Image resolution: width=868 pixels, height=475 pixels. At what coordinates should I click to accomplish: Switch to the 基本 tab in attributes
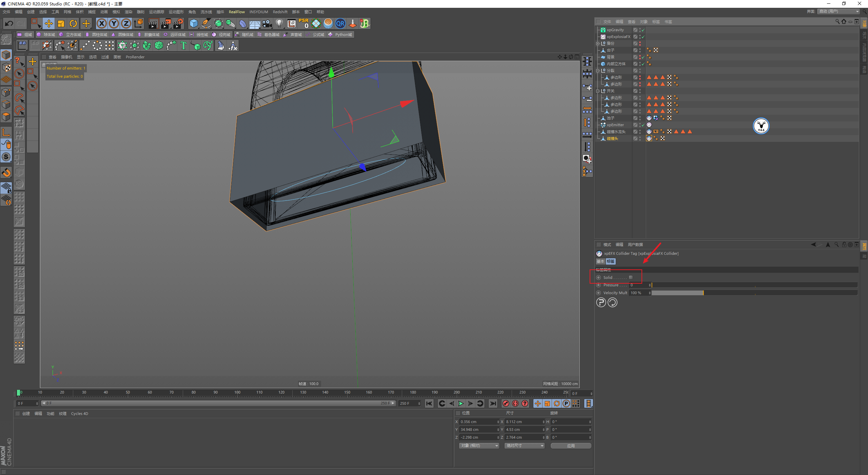[600, 261]
